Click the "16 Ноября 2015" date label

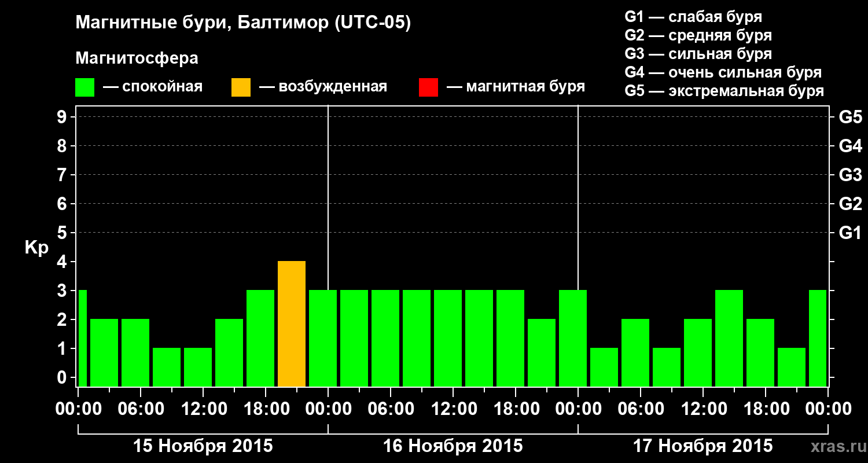(453, 446)
